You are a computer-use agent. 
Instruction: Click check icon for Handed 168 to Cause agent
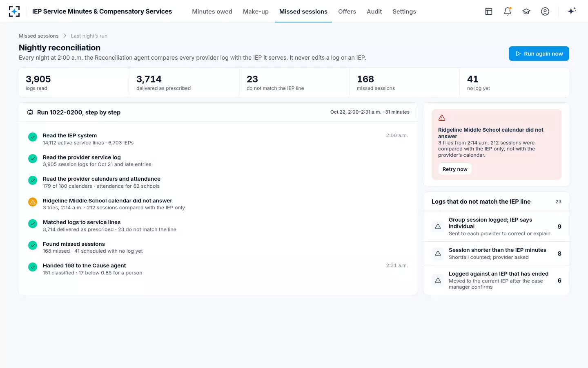(33, 267)
